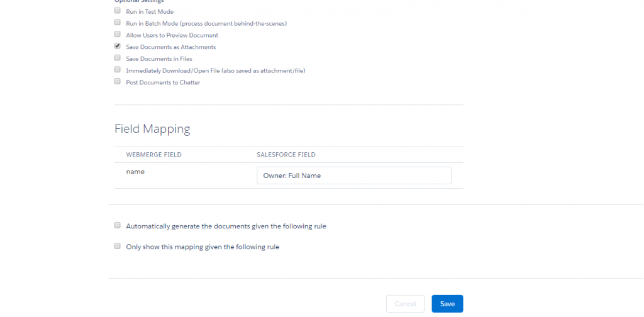The height and width of the screenshot is (317, 644).
Task: Click the Field Mapping heading
Action: 152,129
